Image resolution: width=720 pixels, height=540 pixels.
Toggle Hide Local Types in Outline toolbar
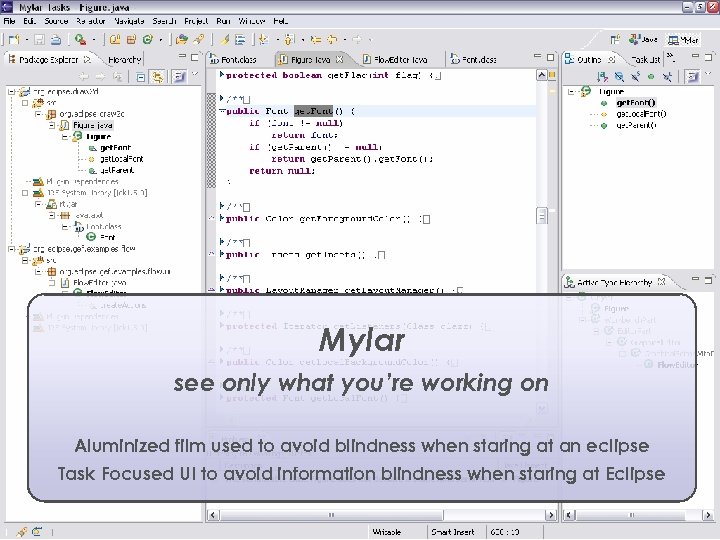[667, 77]
